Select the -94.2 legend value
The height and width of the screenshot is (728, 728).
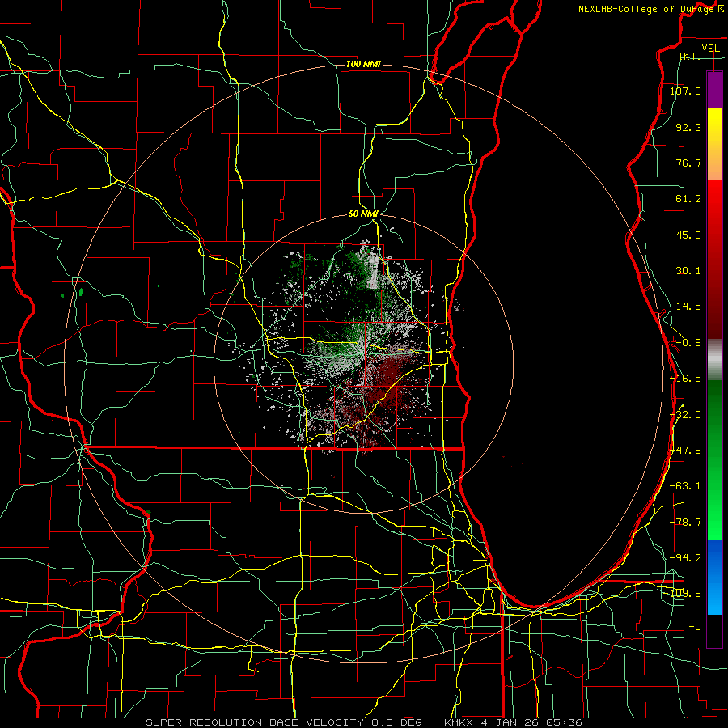[x=685, y=557]
